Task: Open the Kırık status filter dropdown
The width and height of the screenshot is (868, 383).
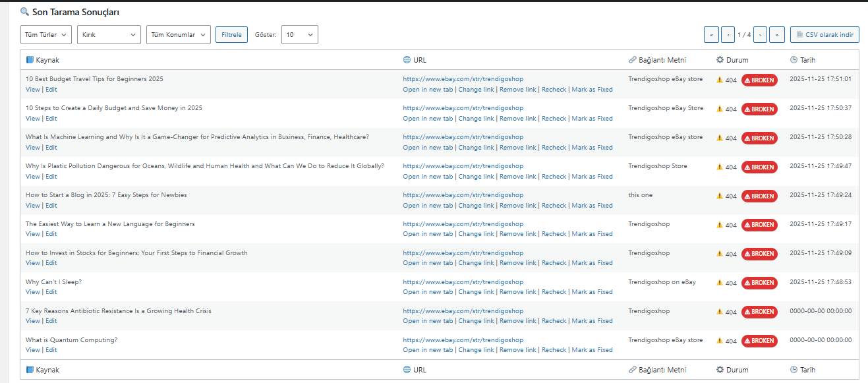Action: click(109, 35)
